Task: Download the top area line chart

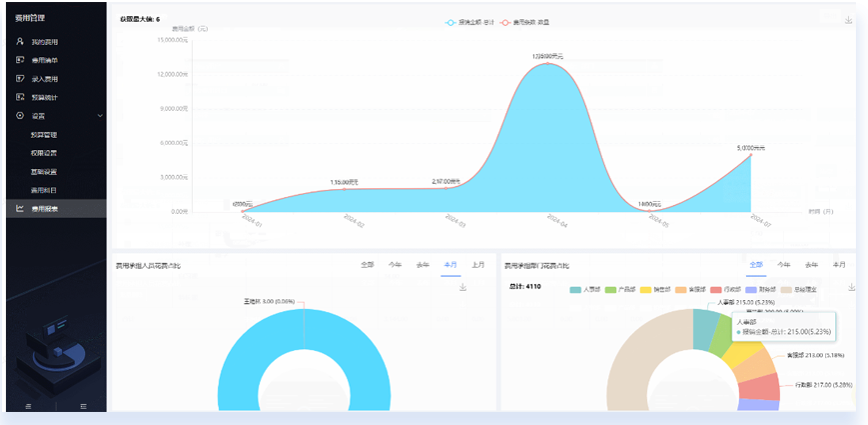Action: tap(848, 20)
